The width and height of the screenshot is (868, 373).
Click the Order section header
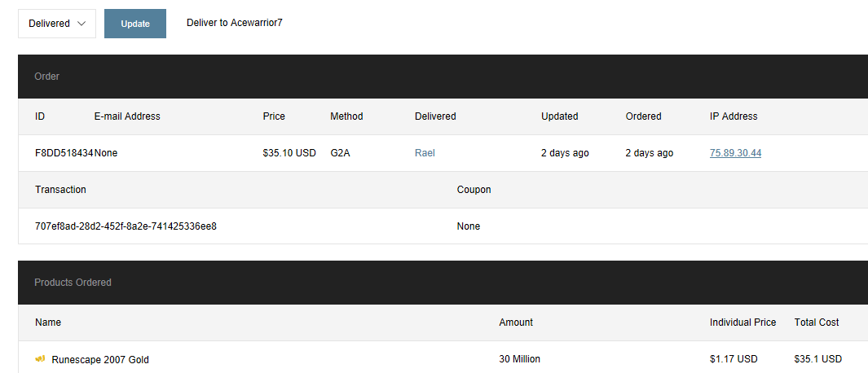tap(46, 77)
